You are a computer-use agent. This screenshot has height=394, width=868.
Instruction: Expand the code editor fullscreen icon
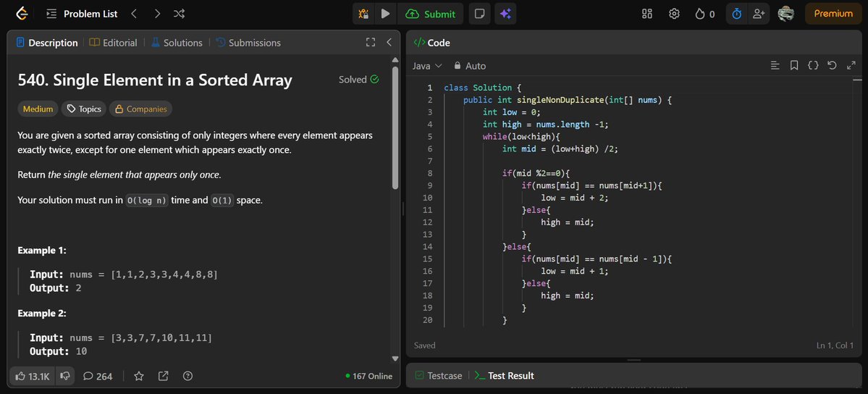click(851, 65)
